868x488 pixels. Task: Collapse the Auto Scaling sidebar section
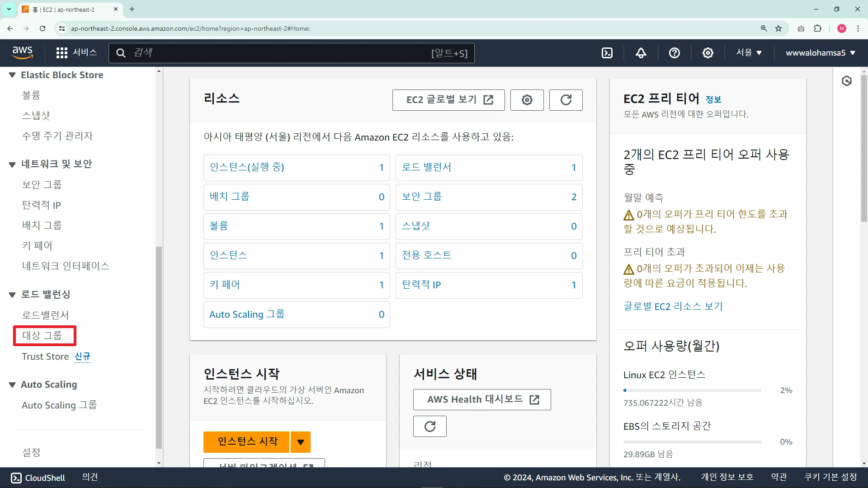coord(12,385)
